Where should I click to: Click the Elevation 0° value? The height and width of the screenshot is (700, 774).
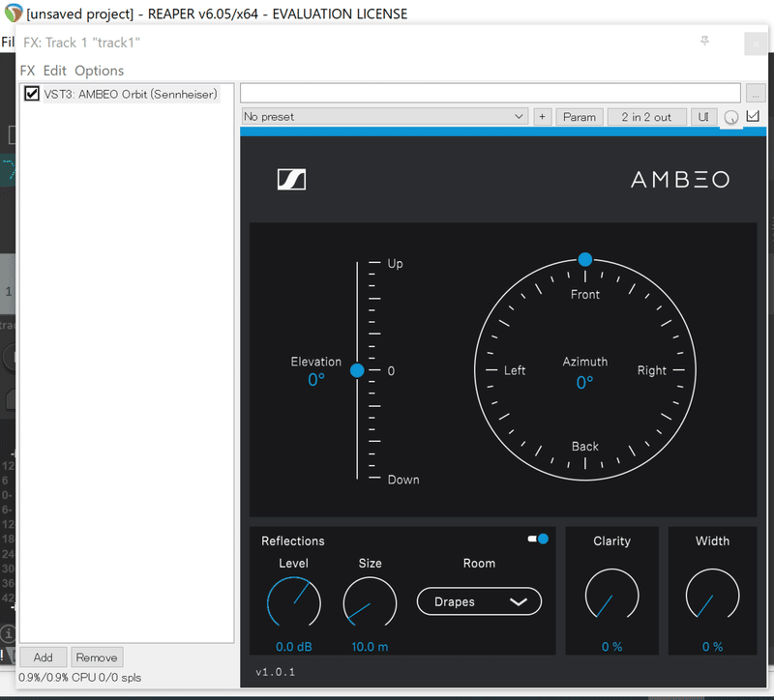[x=316, y=380]
